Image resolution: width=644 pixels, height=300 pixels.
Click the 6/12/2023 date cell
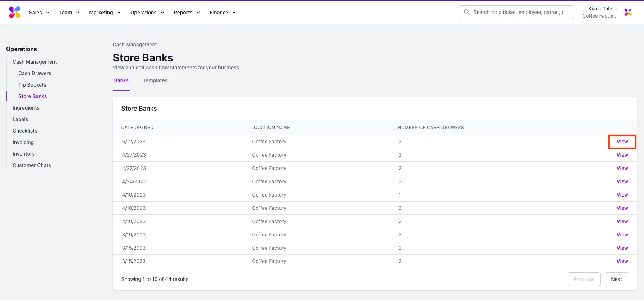[134, 142]
